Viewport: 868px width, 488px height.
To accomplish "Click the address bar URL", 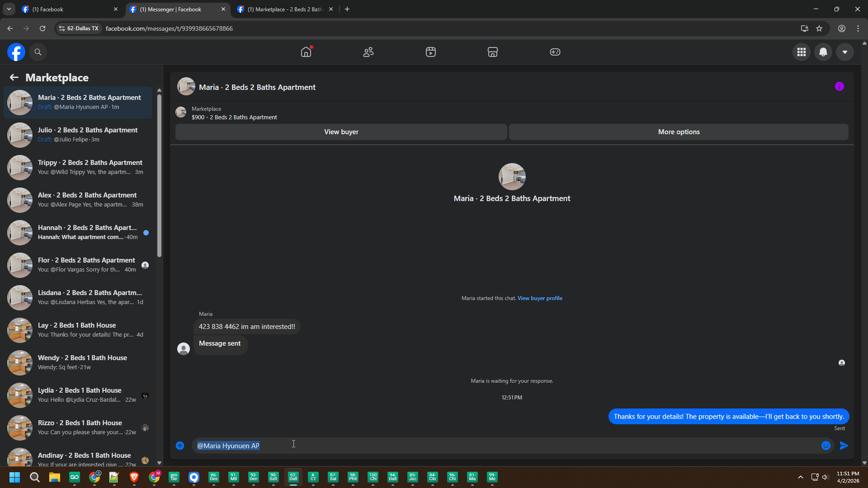I will 169,28.
